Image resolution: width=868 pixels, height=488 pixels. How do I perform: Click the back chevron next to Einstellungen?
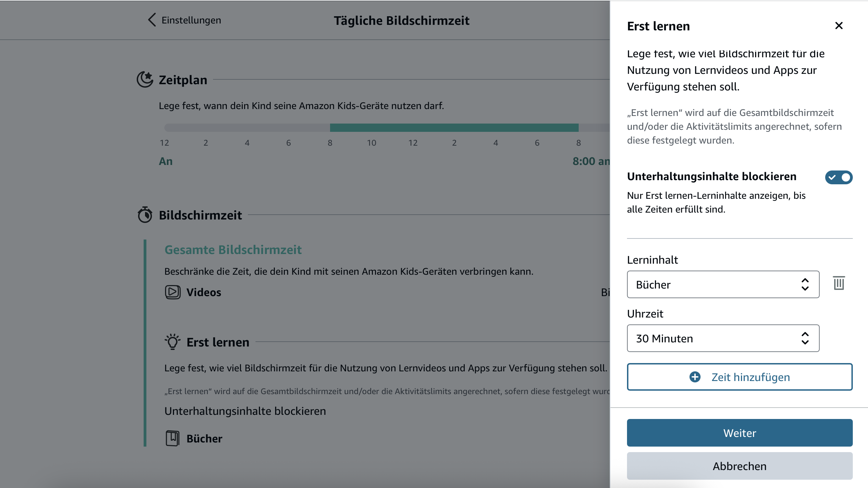point(152,20)
